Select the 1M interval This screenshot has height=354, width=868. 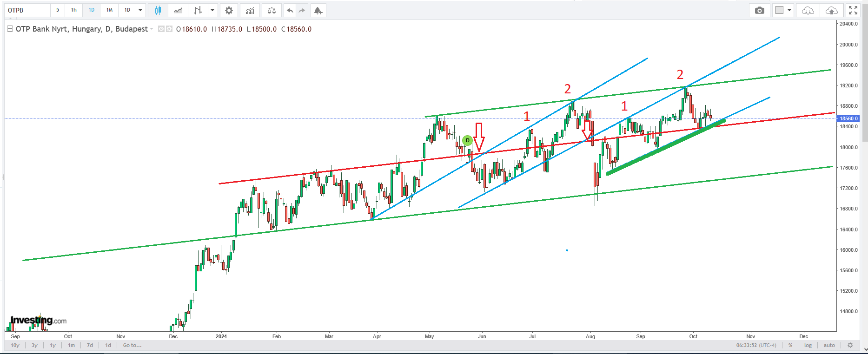109,10
